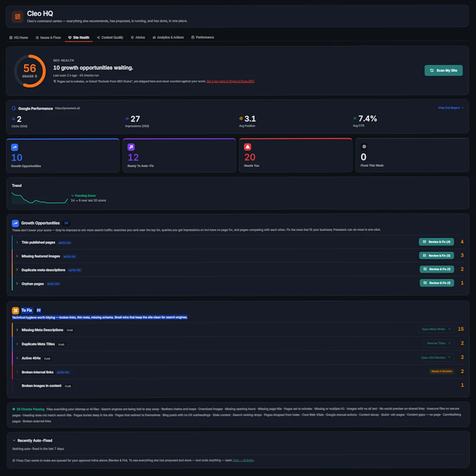Open the HQ Home tab

click(x=19, y=38)
